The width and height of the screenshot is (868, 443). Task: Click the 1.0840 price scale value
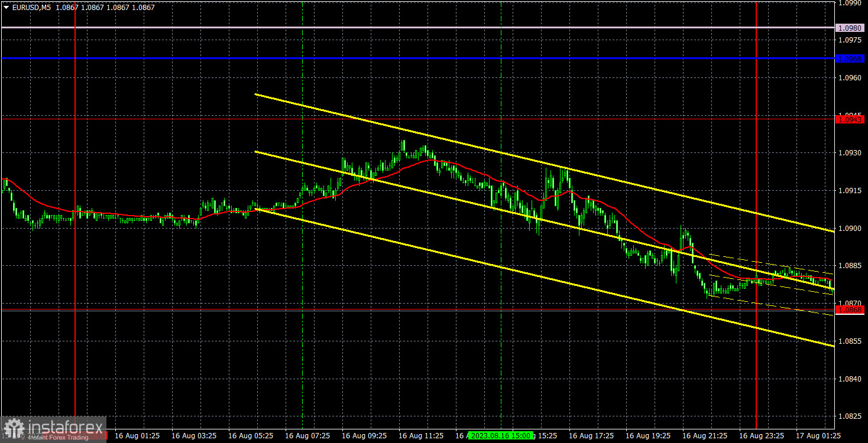click(851, 379)
